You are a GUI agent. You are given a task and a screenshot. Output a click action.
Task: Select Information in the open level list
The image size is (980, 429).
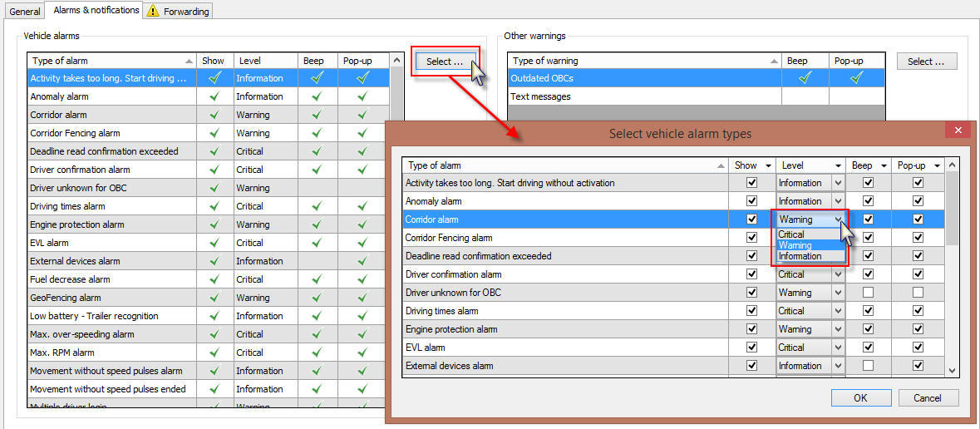(800, 256)
